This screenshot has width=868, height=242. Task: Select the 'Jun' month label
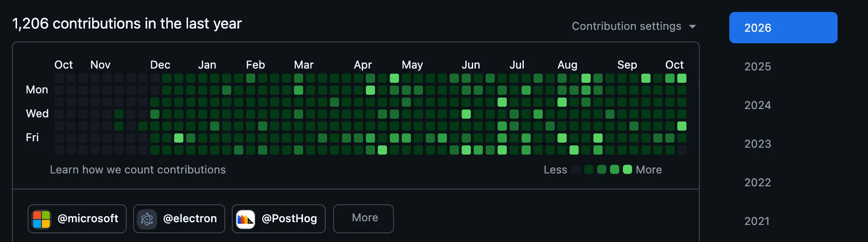click(x=471, y=65)
